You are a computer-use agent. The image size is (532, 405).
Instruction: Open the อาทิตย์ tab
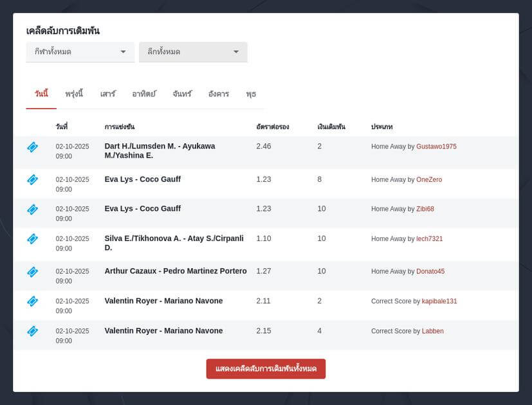(x=144, y=94)
